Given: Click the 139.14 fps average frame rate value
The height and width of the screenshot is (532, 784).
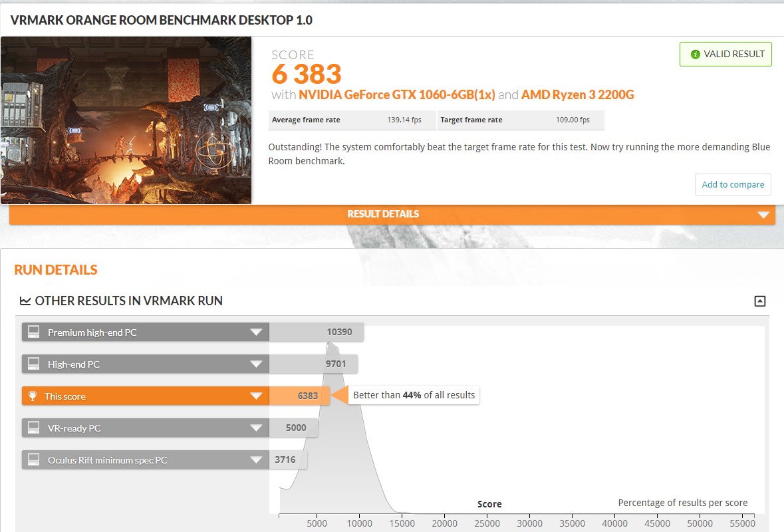Looking at the screenshot, I should pyautogui.click(x=404, y=120).
